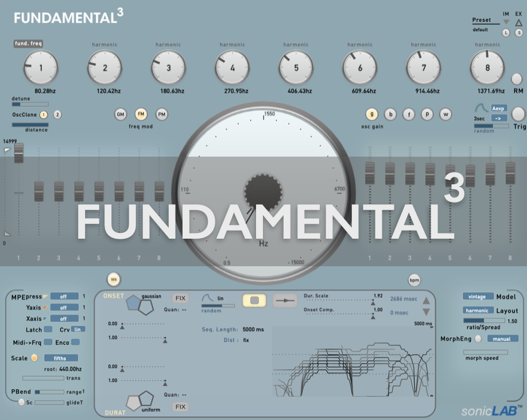Open the harmonic Layout selector
This screenshot has width=527, height=420.
tap(478, 310)
